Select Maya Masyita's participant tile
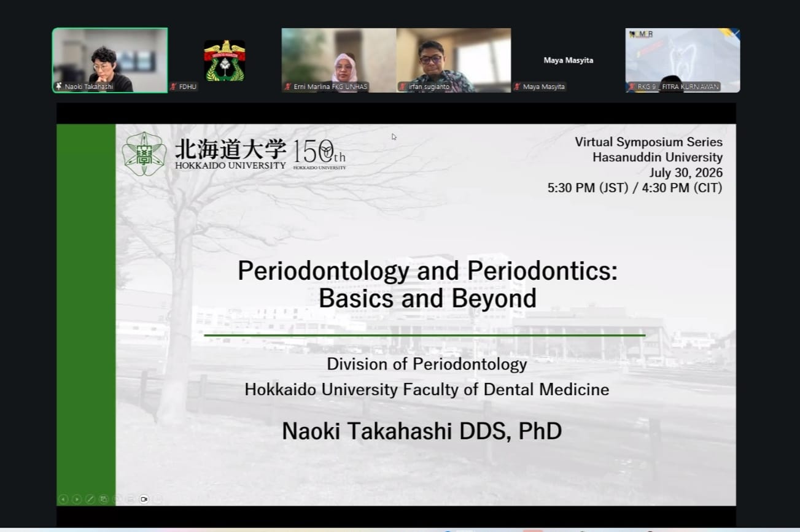 pyautogui.click(x=569, y=60)
